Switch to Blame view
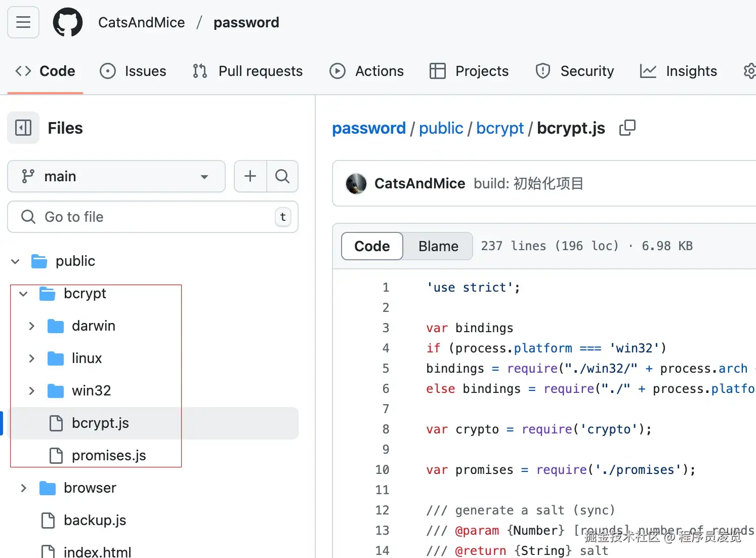The height and width of the screenshot is (558, 756). [x=438, y=246]
